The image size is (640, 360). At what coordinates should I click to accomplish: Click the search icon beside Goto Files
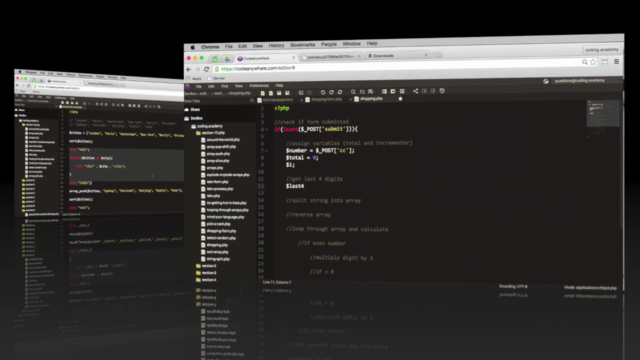[252, 100]
